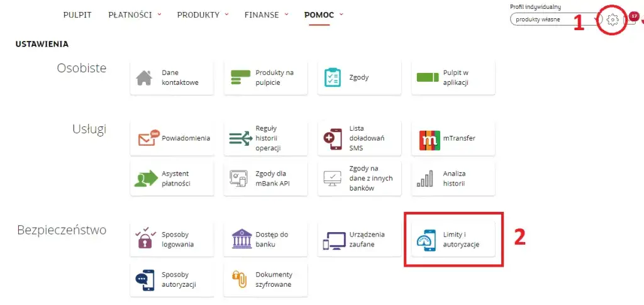The width and height of the screenshot is (644, 305).
Task: Open the Lista doładowań SMS tile
Action: [359, 138]
